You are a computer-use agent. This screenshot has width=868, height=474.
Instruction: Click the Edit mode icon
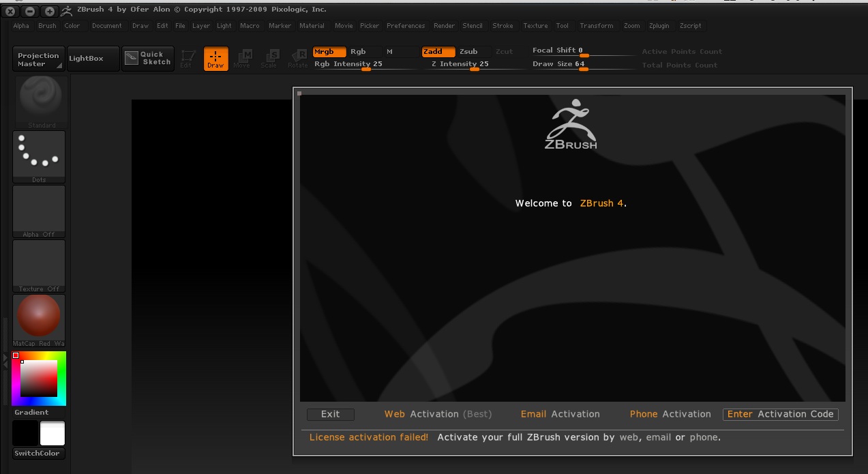click(187, 59)
